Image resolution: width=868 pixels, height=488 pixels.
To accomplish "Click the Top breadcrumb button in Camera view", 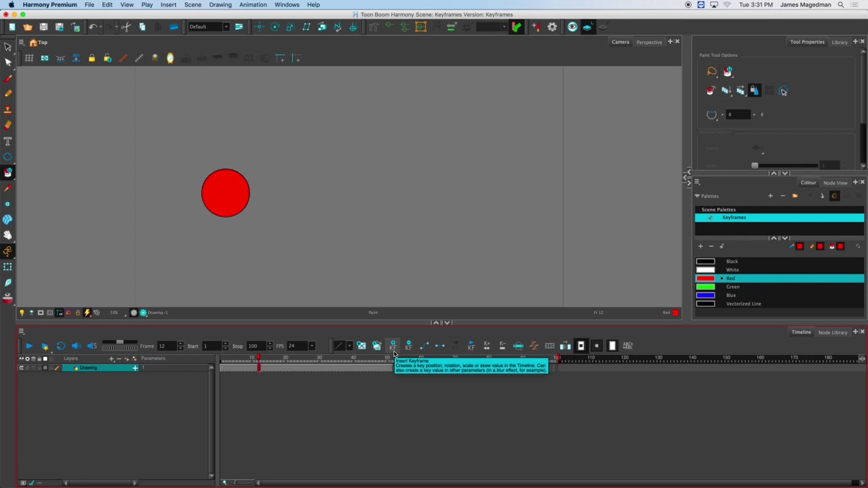I will (x=39, y=43).
